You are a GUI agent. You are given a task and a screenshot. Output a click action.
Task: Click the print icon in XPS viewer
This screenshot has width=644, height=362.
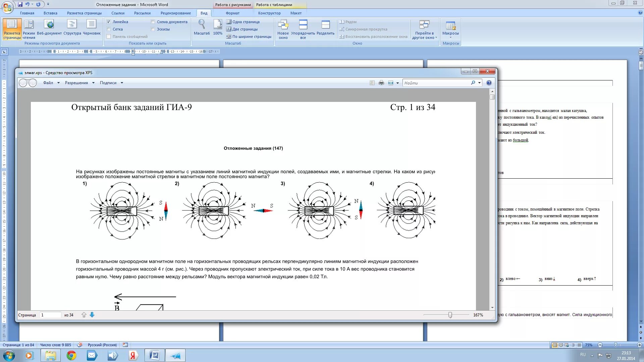click(381, 83)
